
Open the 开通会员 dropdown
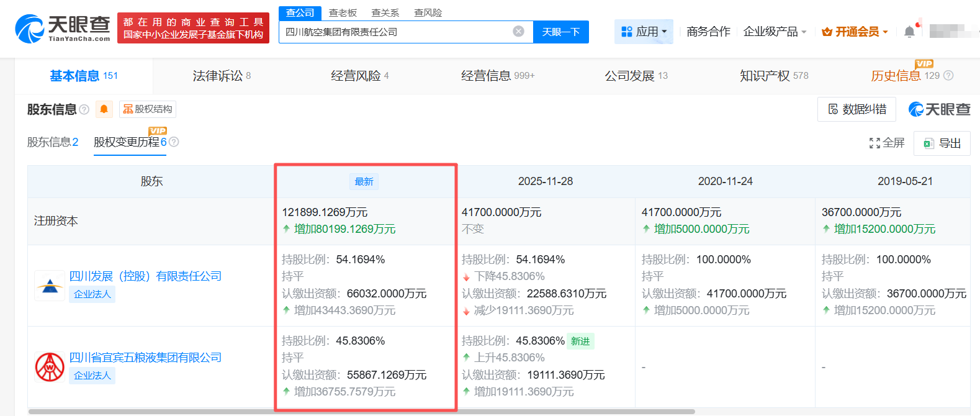pyautogui.click(x=855, y=32)
